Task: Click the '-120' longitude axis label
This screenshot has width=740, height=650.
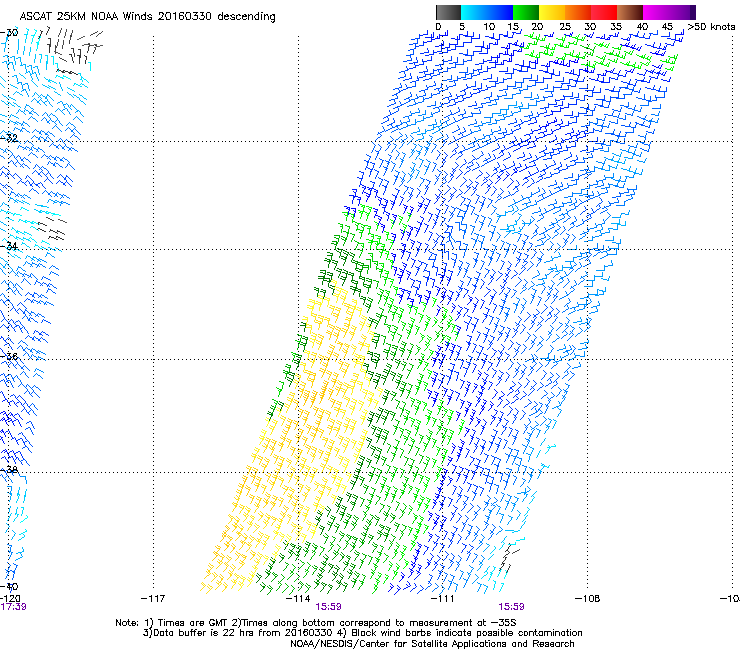Action: click(10, 599)
